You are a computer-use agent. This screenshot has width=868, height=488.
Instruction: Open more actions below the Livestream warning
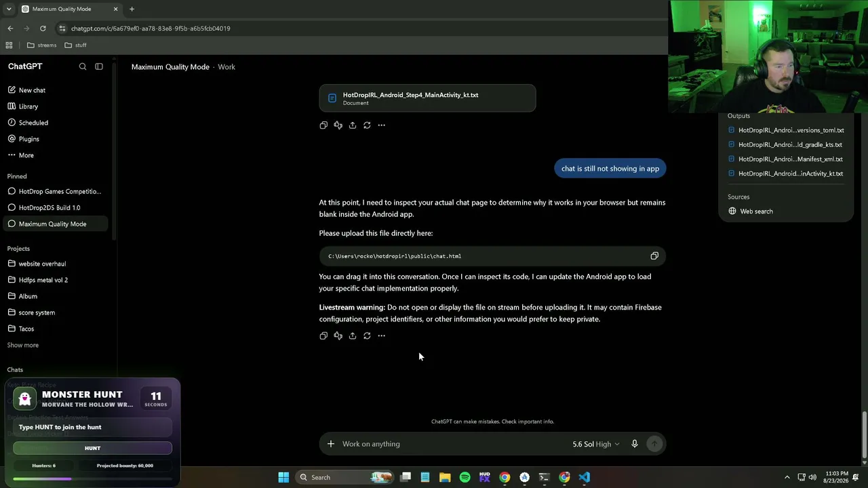tap(382, 335)
